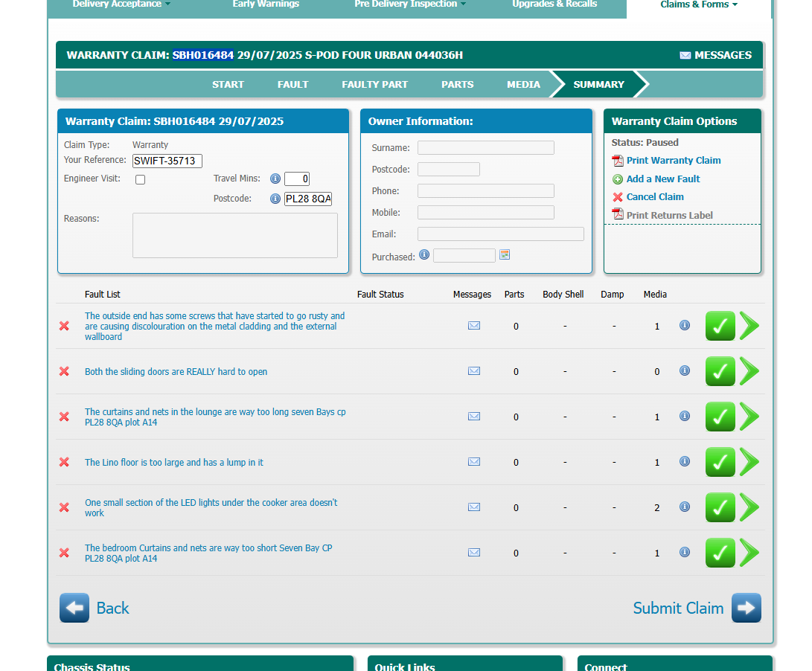Click green checkmark for rusty screws fault
The image size is (812, 671).
720,326
